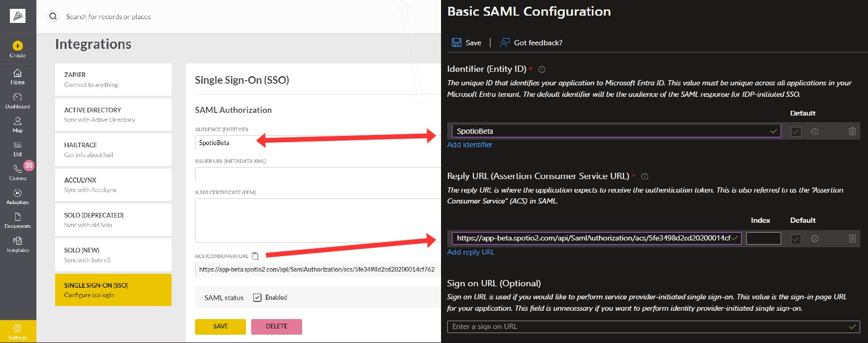The width and height of the screenshot is (868, 343).
Task: Show info for Identifier (Entity ID)
Action: click(x=541, y=69)
